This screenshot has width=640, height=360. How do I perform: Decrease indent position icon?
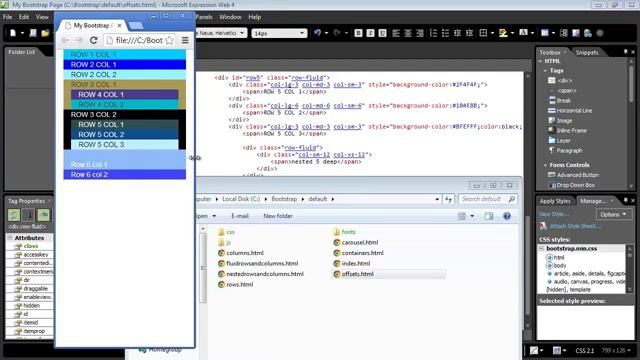pyautogui.click(x=458, y=33)
